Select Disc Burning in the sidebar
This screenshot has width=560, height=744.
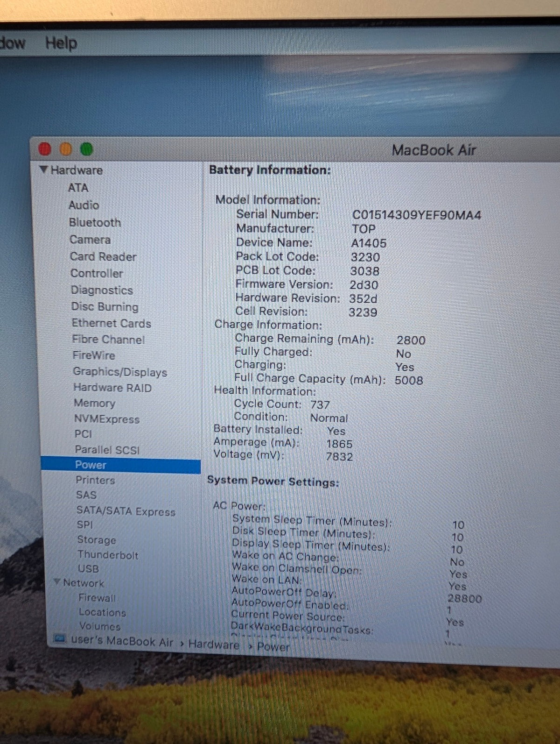pyautogui.click(x=105, y=307)
